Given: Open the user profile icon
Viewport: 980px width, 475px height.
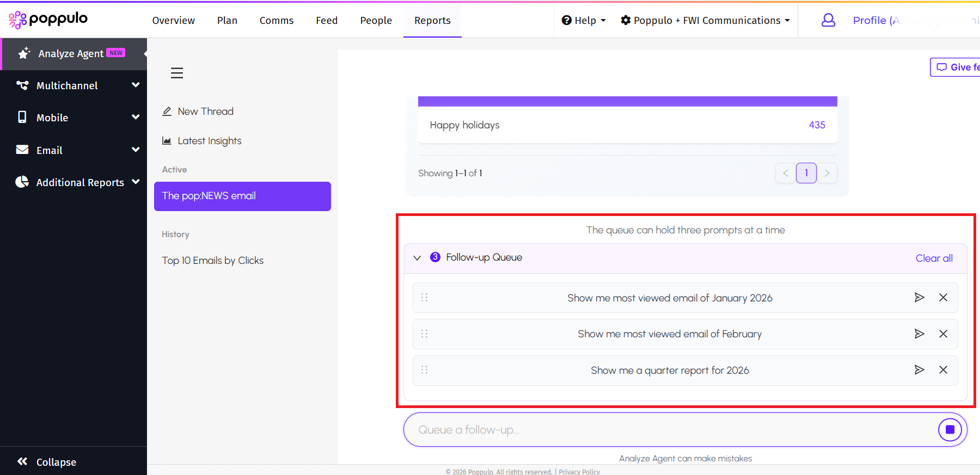Looking at the screenshot, I should [x=828, y=20].
